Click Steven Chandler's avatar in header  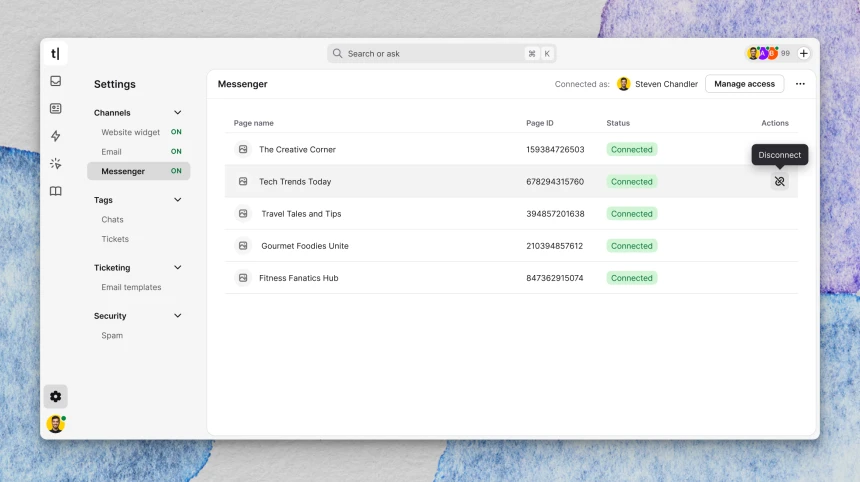coord(624,84)
